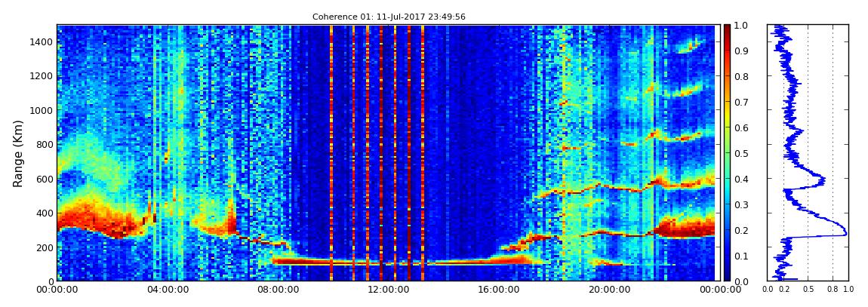Click the dark red top of the colorbar
Viewport: 868px width, 307px height.
click(728, 29)
